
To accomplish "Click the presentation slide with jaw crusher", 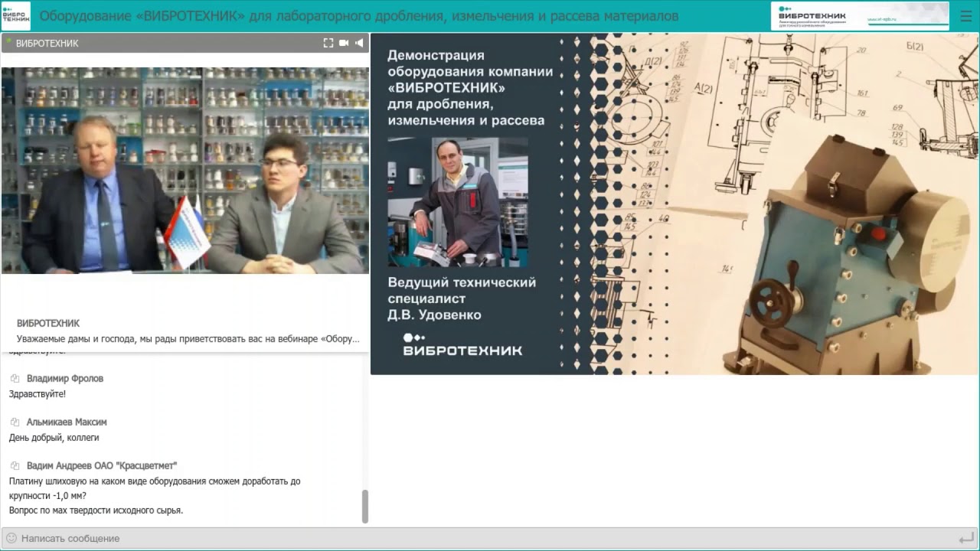I will [x=675, y=204].
